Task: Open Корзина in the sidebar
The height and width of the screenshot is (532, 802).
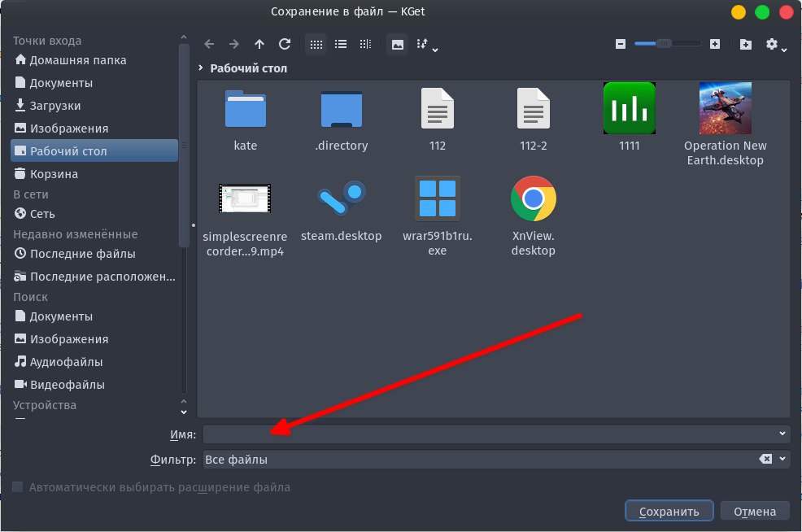Action: tap(94, 174)
